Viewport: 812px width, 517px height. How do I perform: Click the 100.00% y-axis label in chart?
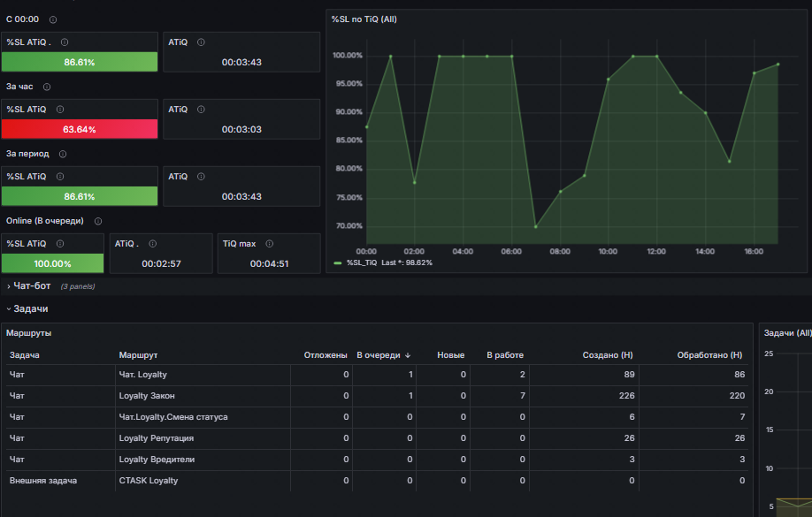point(348,56)
